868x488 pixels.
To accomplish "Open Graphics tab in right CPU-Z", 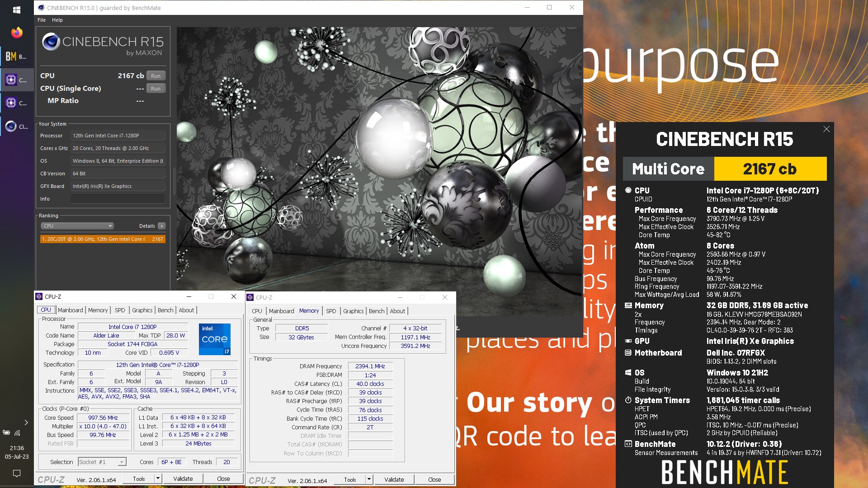I will pos(353,311).
